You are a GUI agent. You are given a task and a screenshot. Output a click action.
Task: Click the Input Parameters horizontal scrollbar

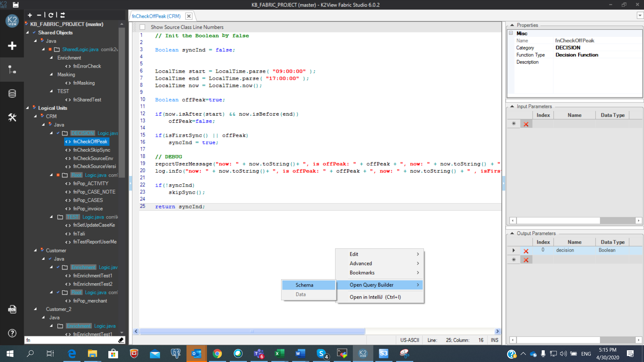[558, 221]
